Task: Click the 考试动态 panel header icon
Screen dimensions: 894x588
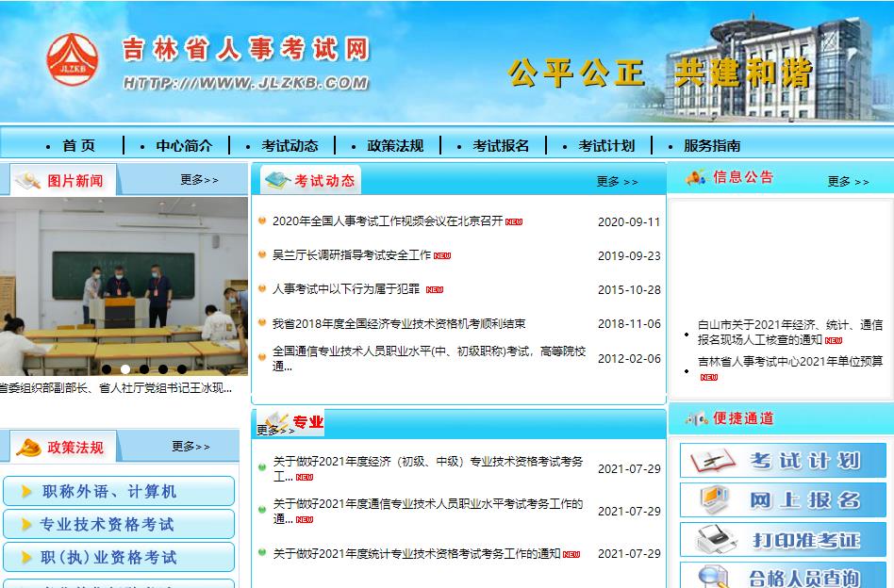Action: click(278, 179)
